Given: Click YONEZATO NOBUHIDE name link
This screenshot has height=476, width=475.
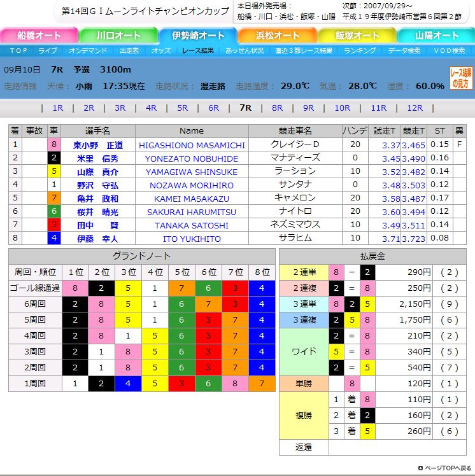Looking at the screenshot, I should coord(192,158).
